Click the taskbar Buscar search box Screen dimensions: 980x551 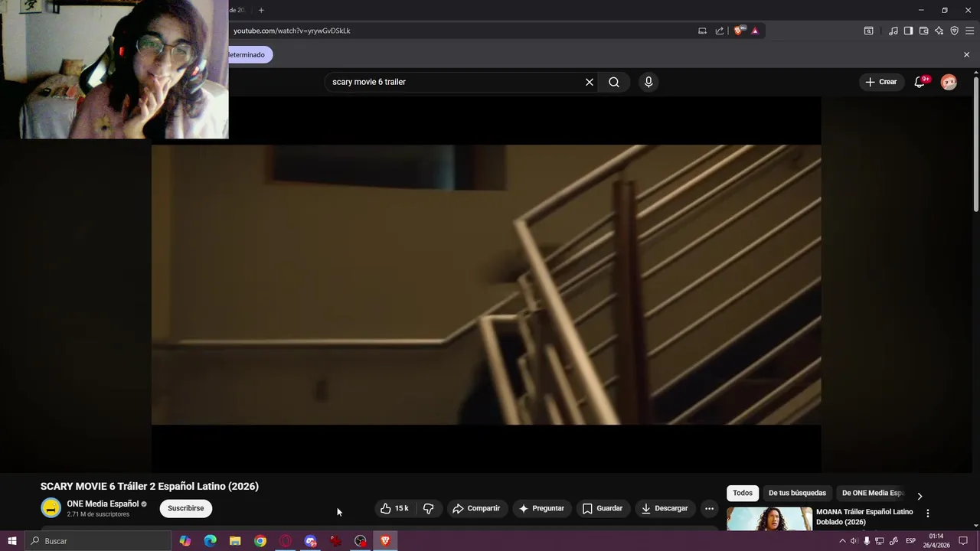98,541
